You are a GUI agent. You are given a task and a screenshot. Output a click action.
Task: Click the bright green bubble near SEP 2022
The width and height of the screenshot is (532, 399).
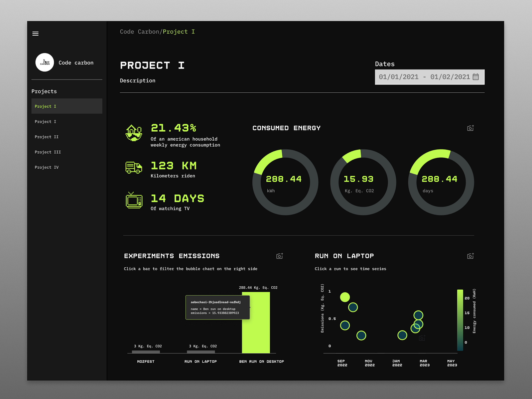tap(345, 297)
